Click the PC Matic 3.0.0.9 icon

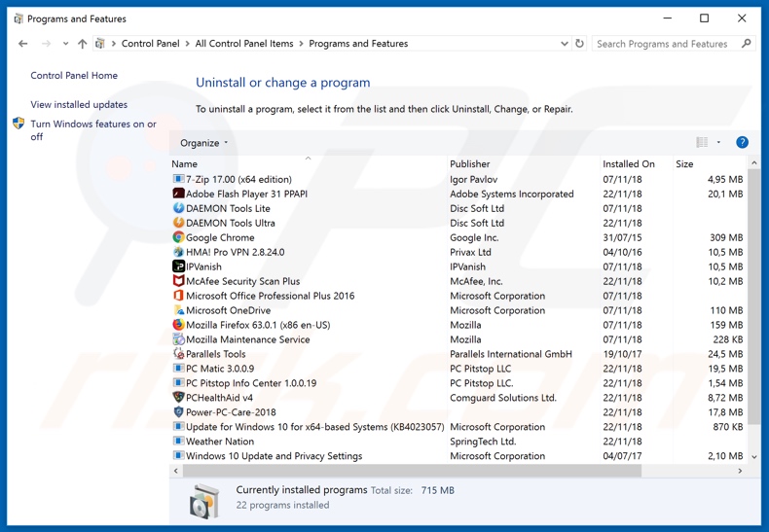(x=178, y=369)
